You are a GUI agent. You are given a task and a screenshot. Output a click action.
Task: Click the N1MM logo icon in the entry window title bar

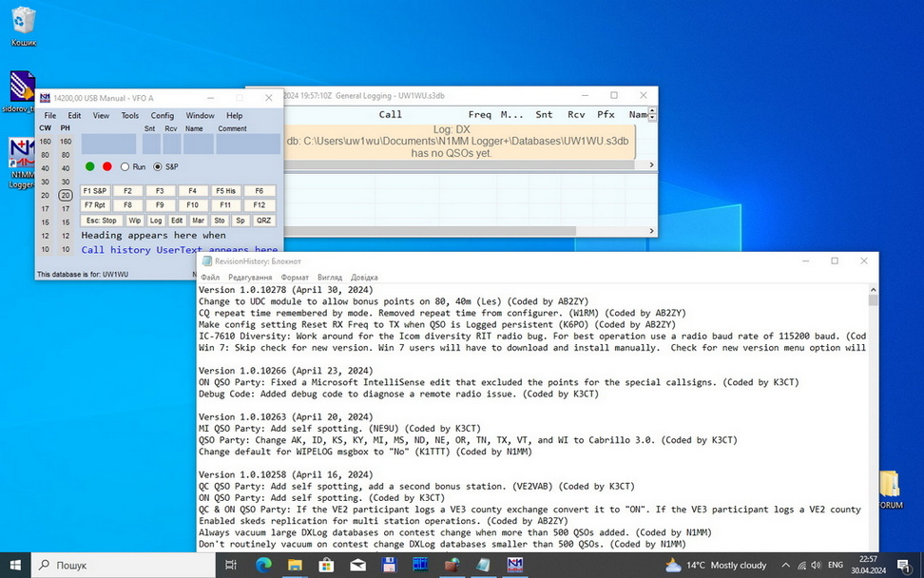[x=45, y=98]
